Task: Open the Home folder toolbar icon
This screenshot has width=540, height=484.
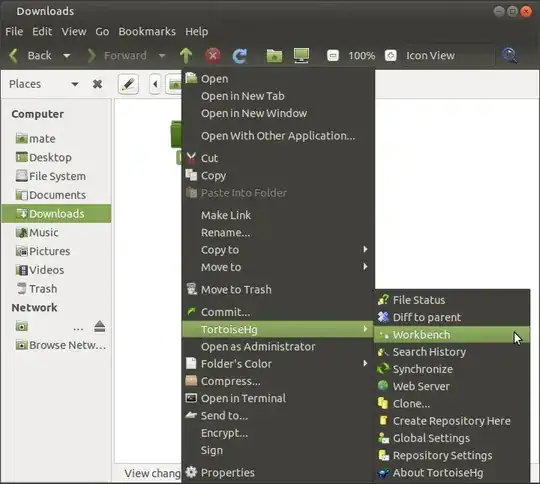Action: point(274,55)
